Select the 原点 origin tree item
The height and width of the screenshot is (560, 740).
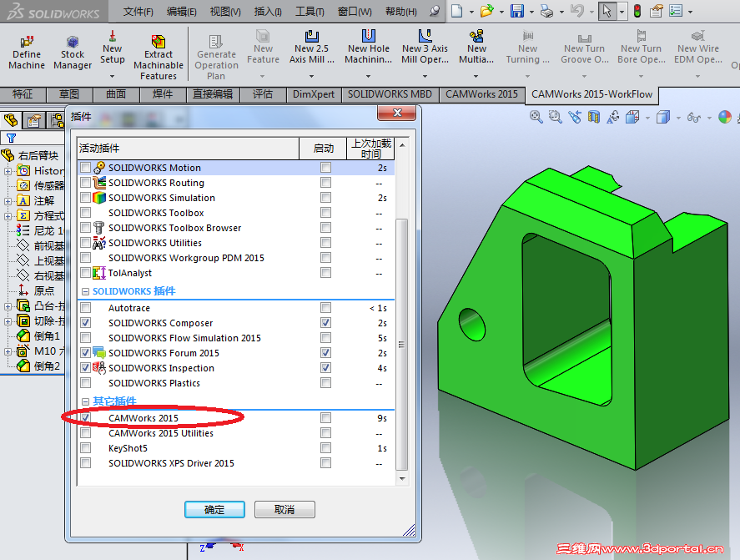pos(37,291)
